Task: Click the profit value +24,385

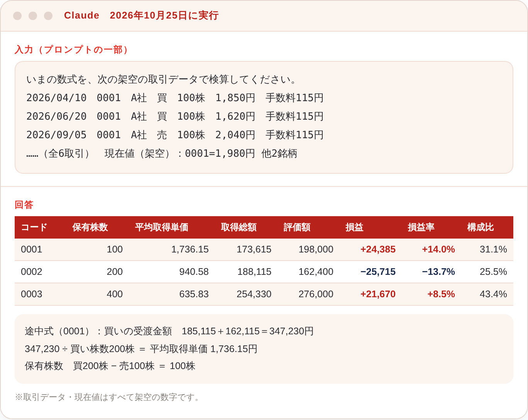Action: [x=378, y=249]
